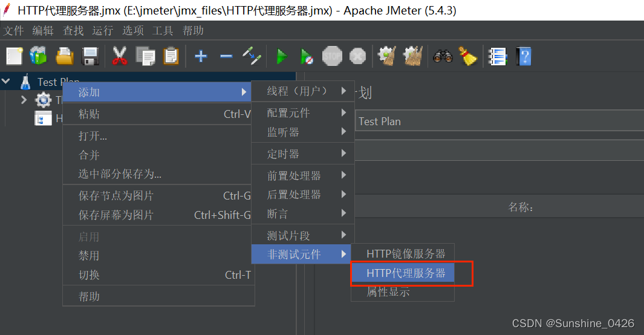Select 非测试元件 submenu entry

pos(301,254)
